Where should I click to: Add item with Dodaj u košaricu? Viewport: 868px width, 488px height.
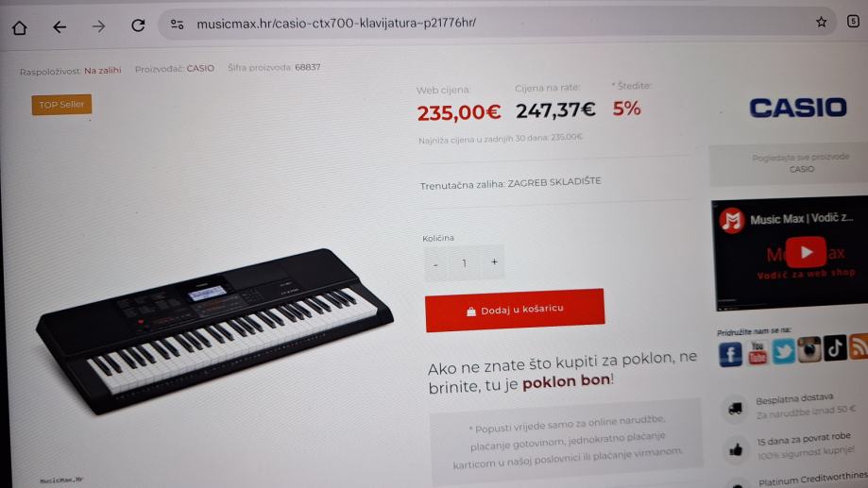click(515, 310)
